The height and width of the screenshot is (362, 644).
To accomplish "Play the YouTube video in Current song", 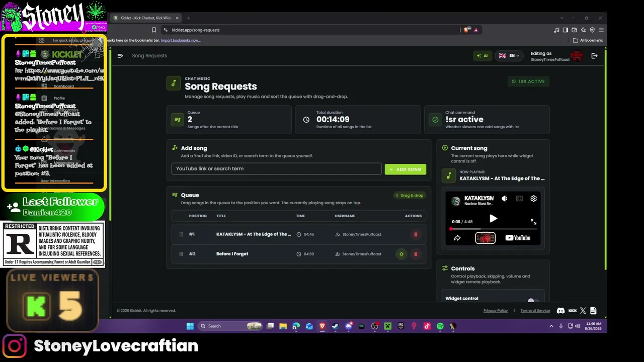I will click(x=493, y=219).
